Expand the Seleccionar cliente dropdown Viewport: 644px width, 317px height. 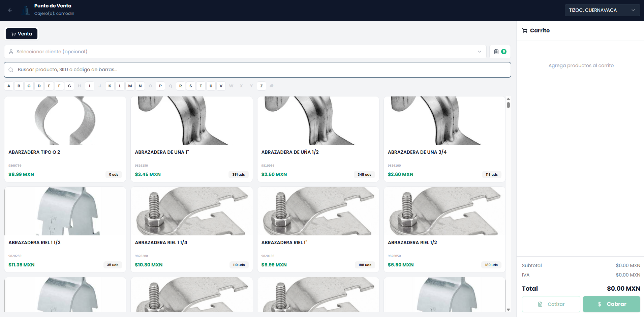point(245,52)
